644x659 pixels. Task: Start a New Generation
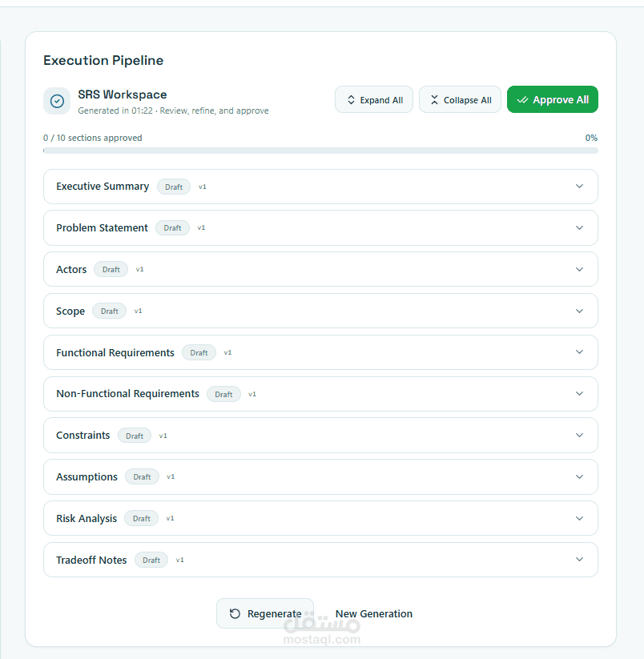coord(374,614)
